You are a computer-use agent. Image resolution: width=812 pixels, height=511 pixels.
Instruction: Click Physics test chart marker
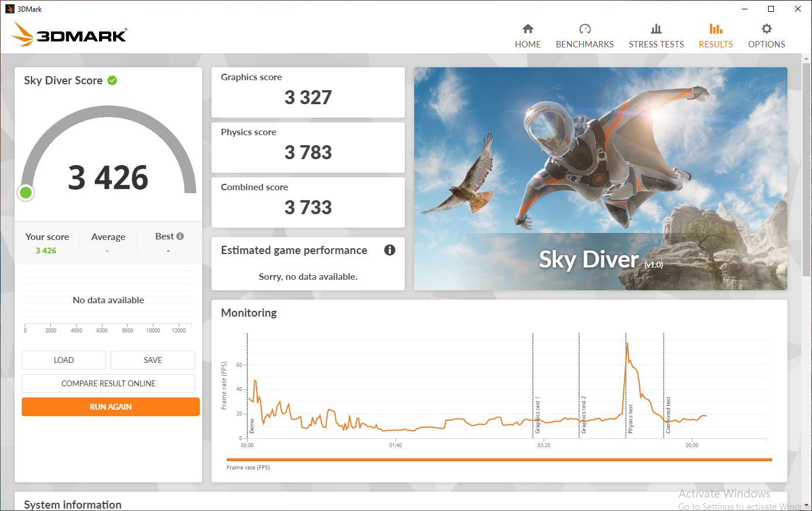[x=630, y=419]
